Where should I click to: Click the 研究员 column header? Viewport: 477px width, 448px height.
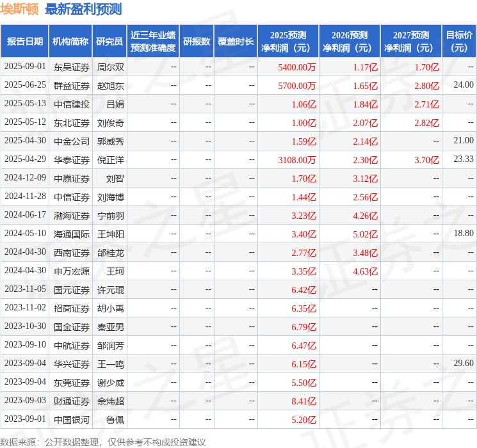(109, 41)
